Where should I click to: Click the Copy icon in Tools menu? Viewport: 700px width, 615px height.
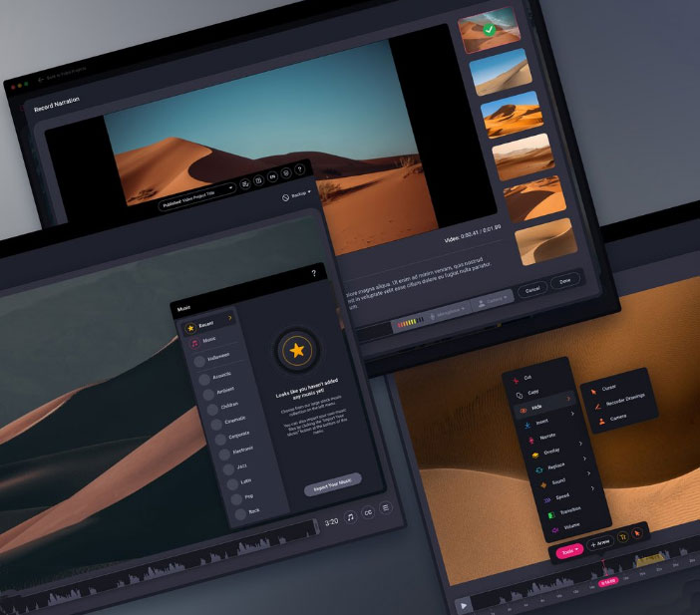520,396
